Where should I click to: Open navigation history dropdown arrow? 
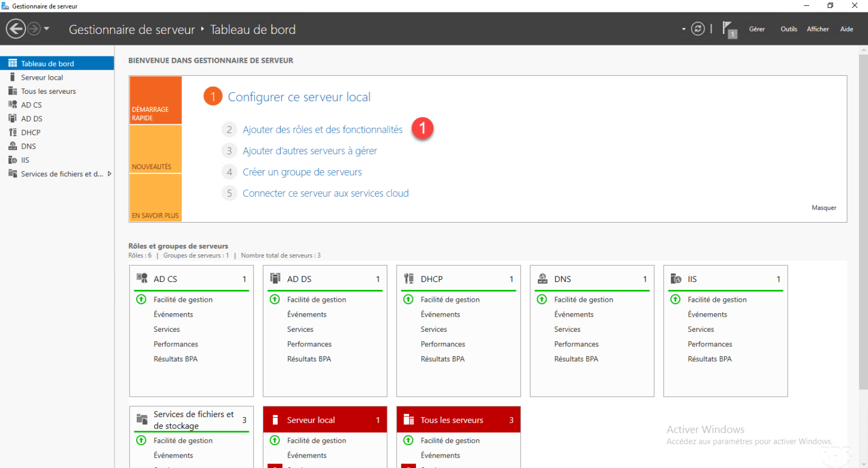coord(47,29)
